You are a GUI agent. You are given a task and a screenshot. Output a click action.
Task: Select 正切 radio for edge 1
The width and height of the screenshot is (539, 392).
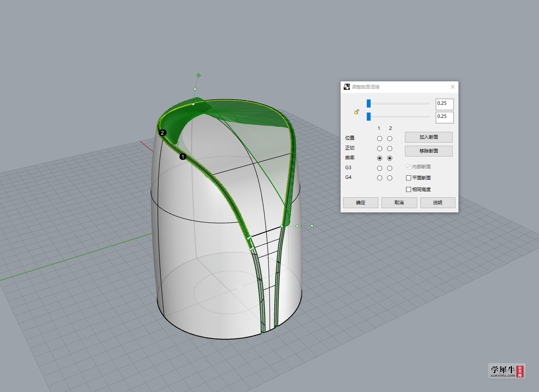(379, 148)
